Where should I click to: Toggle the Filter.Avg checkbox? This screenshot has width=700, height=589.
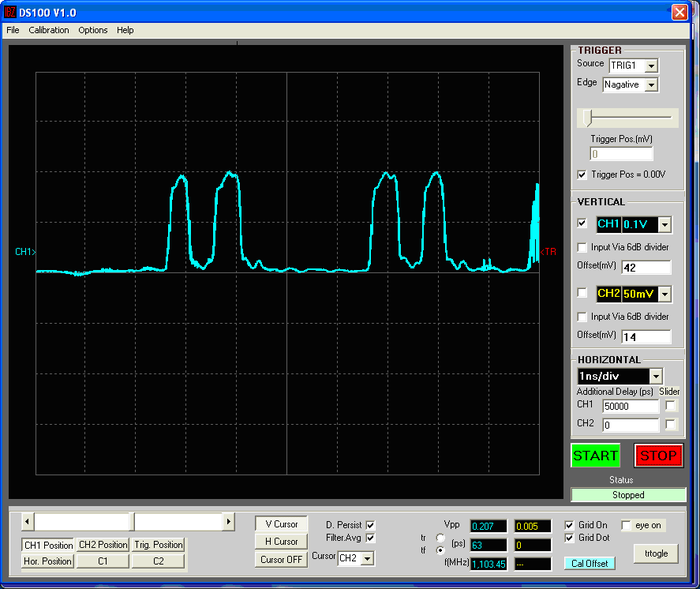pyautogui.click(x=370, y=538)
